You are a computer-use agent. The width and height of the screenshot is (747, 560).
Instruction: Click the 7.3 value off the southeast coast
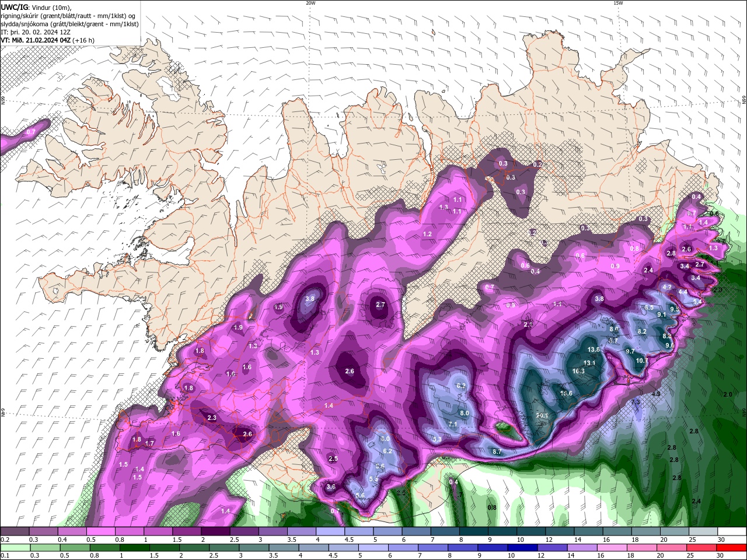click(636, 402)
